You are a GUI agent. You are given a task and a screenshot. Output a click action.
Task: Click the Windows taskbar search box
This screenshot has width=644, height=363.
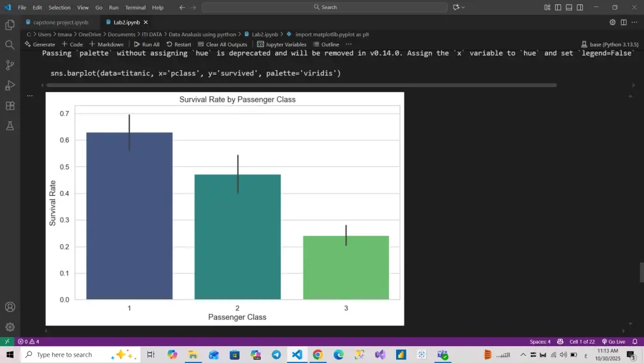80,355
